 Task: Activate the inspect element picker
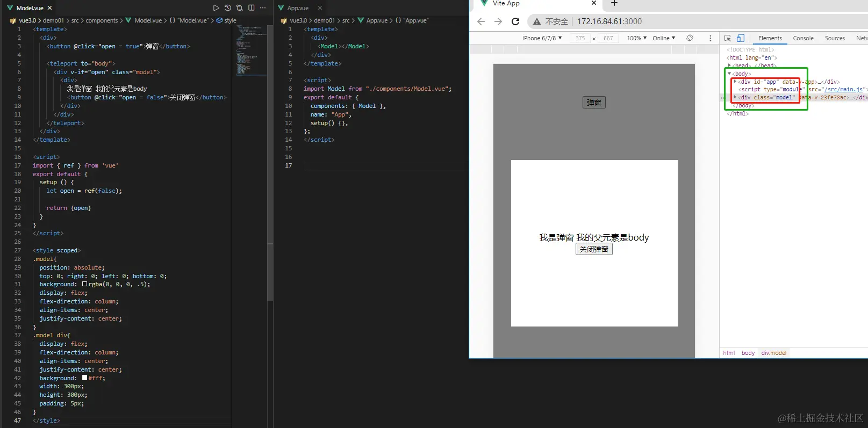tap(728, 38)
